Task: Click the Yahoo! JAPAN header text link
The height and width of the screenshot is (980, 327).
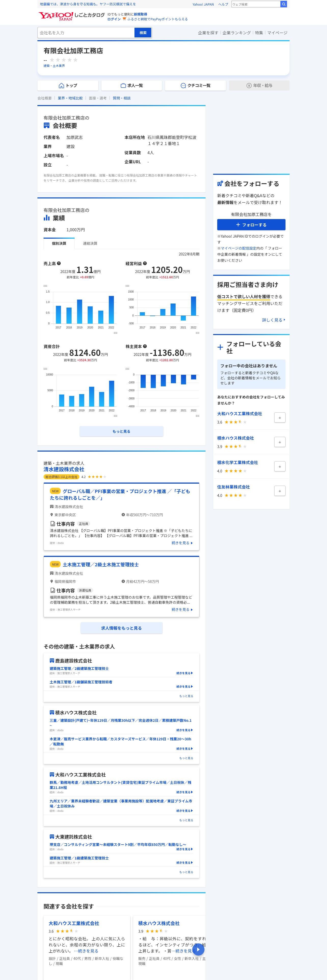Action: pyautogui.click(x=203, y=5)
